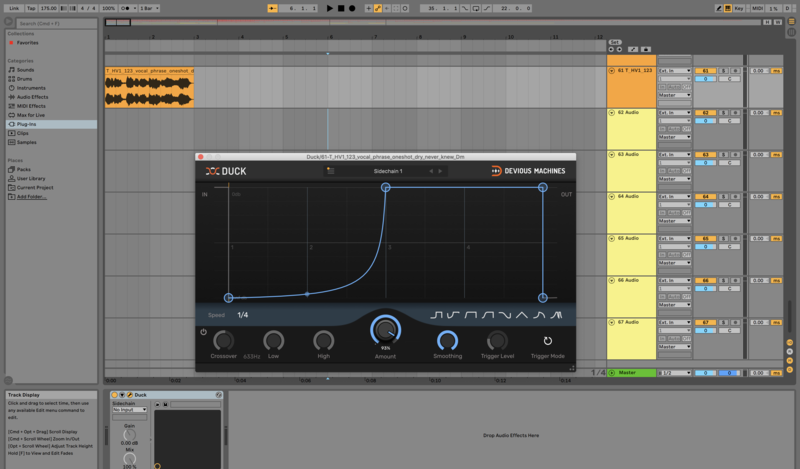Select third square Duck shape preset
The width and height of the screenshot is (800, 469).
(470, 315)
